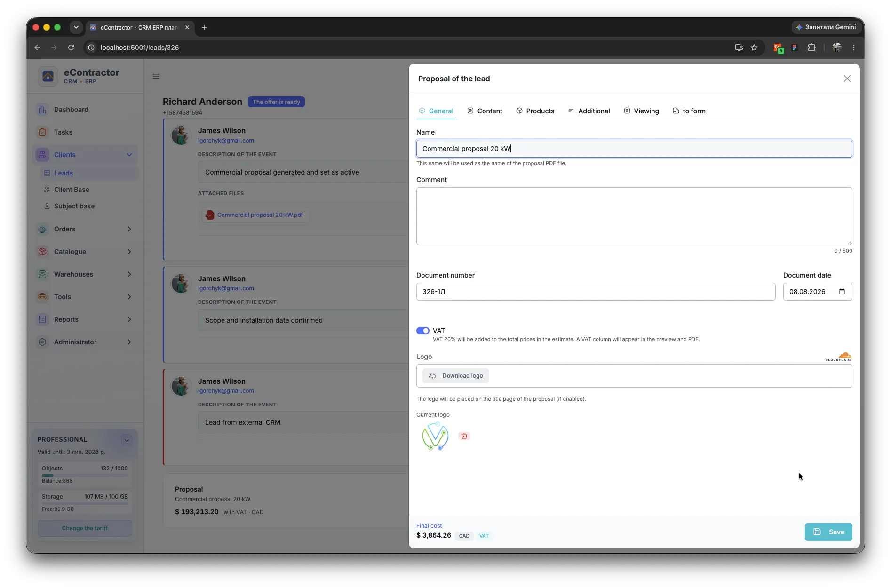This screenshot has height=588, width=891.
Task: Open Client Base in sidebar
Action: point(72,190)
